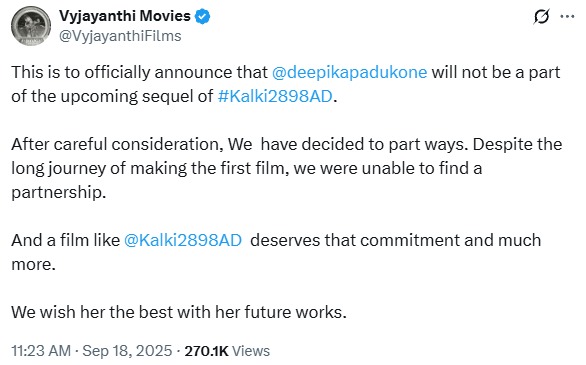Image resolution: width=586 pixels, height=365 pixels.
Task: Click the 11:23 AM post time
Action: pyautogui.click(x=41, y=351)
